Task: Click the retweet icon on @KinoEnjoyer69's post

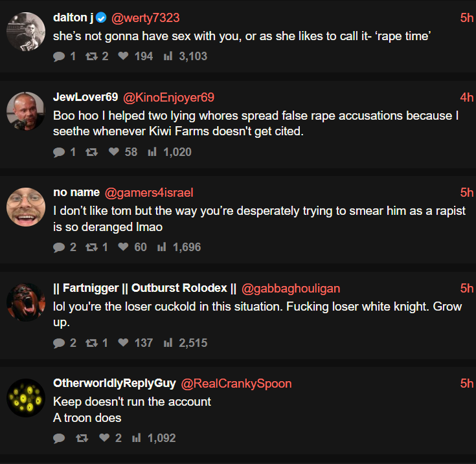Action: tap(91, 152)
